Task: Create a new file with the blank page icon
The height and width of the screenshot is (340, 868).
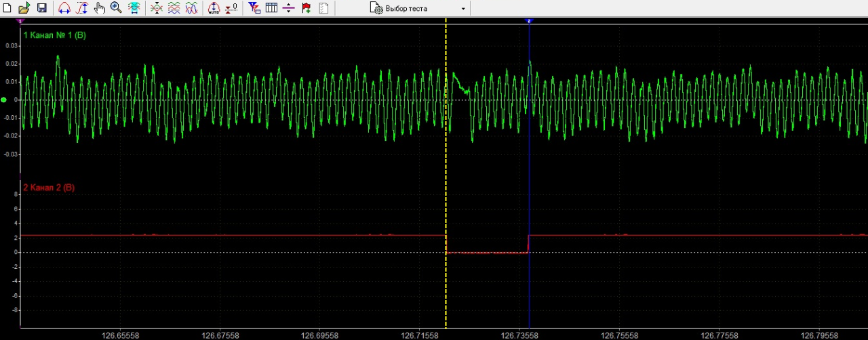Action: [x=7, y=8]
